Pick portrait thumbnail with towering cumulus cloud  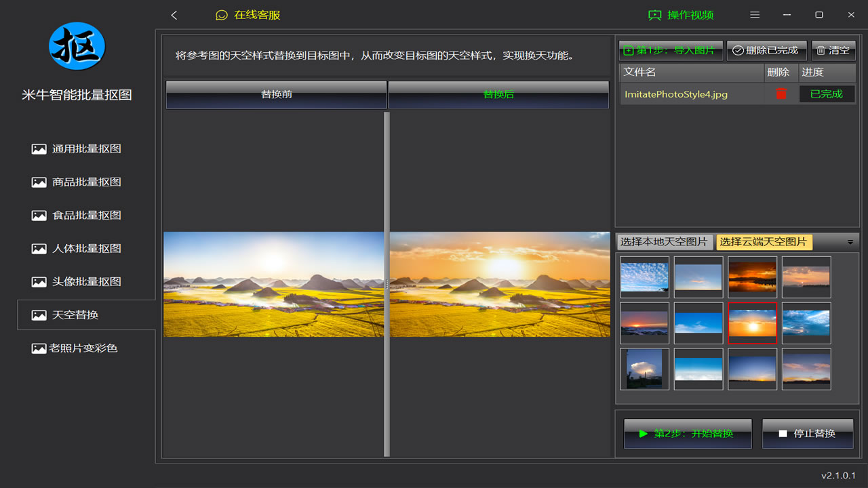(x=644, y=369)
